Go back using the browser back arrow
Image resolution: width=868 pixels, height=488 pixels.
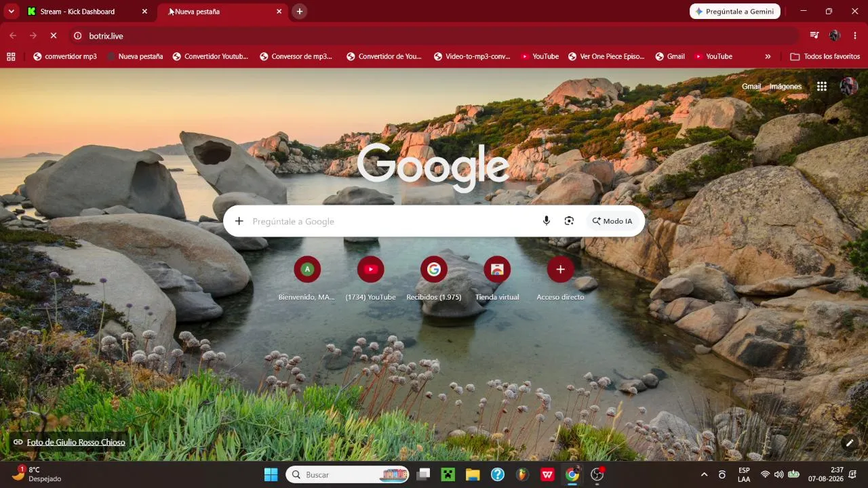click(x=13, y=36)
